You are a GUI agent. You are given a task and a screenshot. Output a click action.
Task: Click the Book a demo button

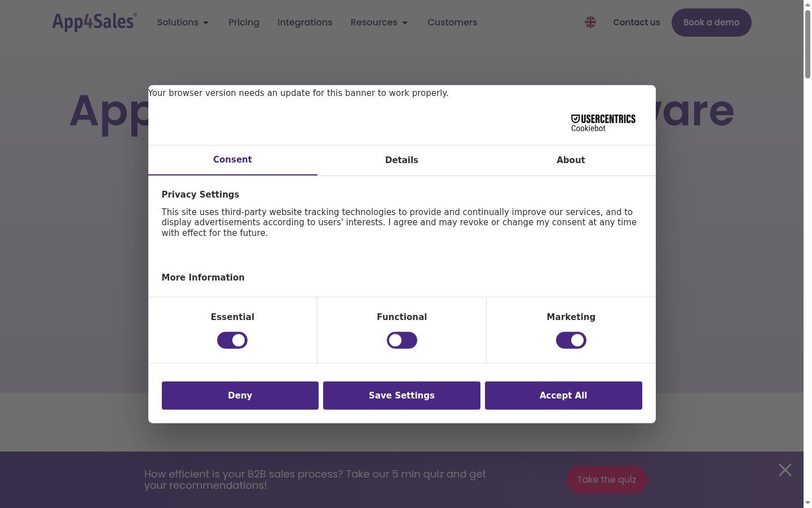click(711, 23)
